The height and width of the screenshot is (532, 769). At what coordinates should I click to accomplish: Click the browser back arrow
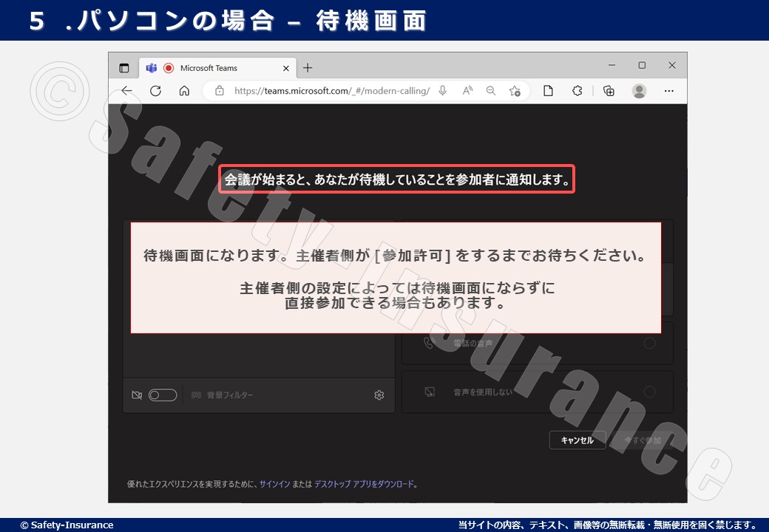(127, 91)
